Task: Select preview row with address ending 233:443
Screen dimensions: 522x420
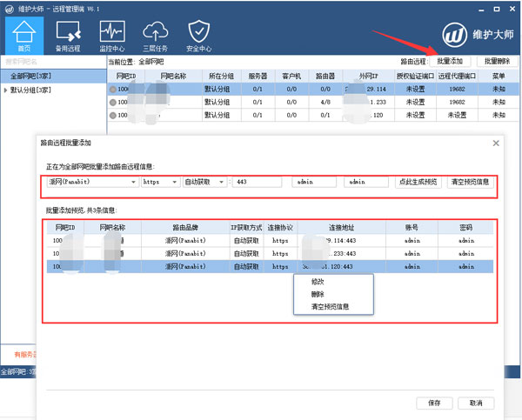Action: (x=270, y=254)
